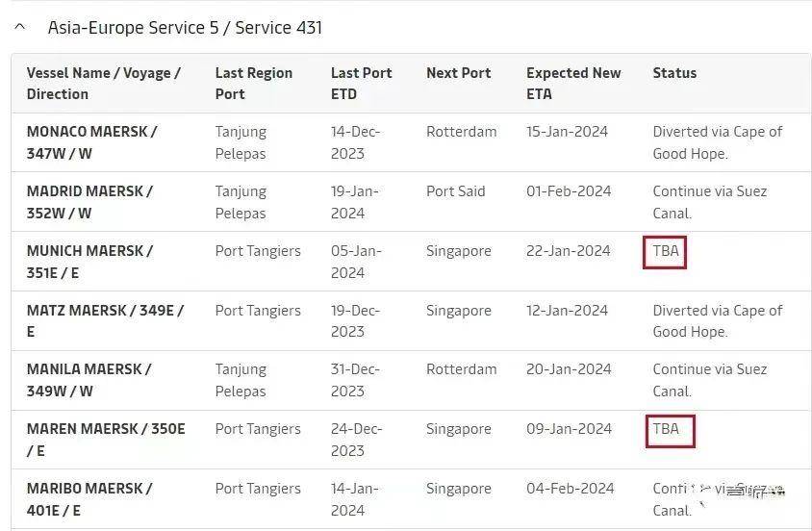Select the MATZ MAERSK / 349E vessel name
Screen dimensions: 812x531
coord(105,321)
